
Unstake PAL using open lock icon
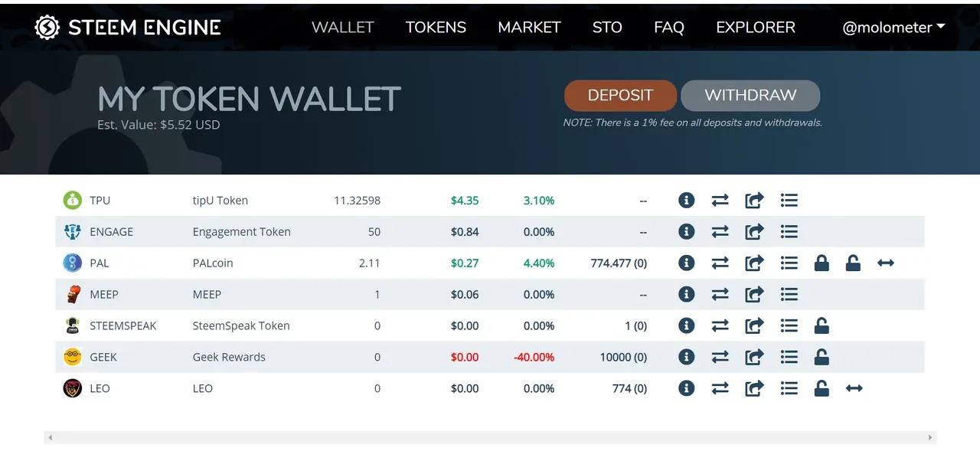(x=853, y=263)
